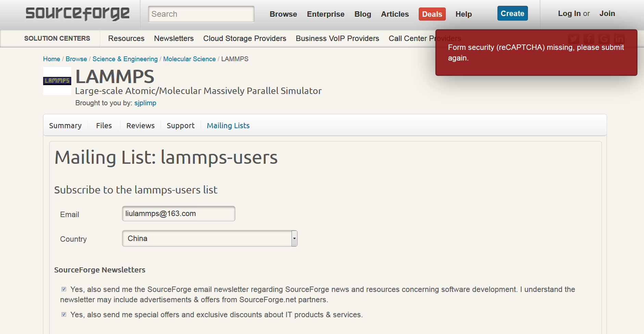Switch to the Support tab
The height and width of the screenshot is (334, 644).
coord(180,125)
